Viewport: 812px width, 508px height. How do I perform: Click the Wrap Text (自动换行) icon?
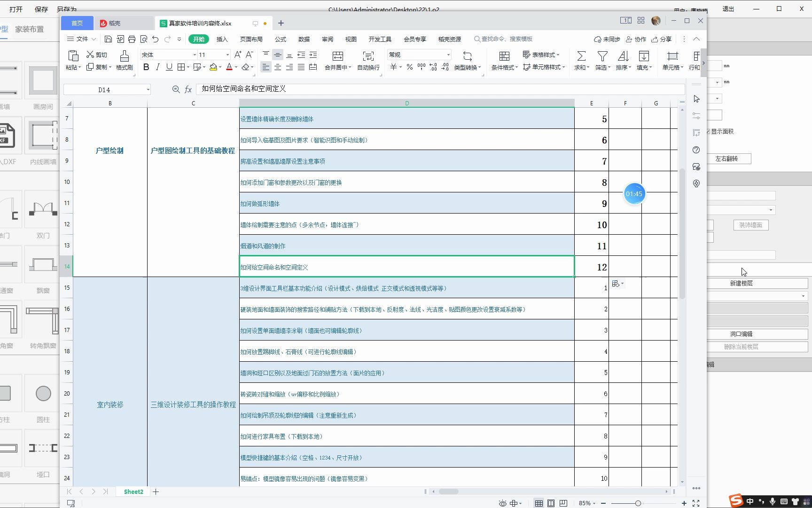[x=368, y=56]
